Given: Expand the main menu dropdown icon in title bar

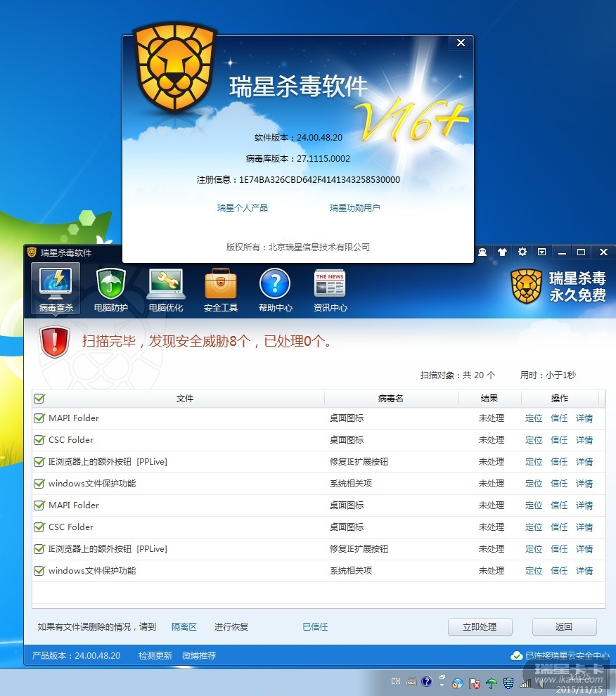Looking at the screenshot, I should pos(542,252).
